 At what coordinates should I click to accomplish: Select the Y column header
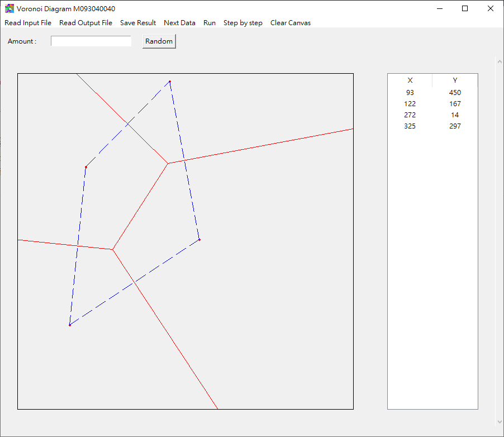[x=455, y=80]
